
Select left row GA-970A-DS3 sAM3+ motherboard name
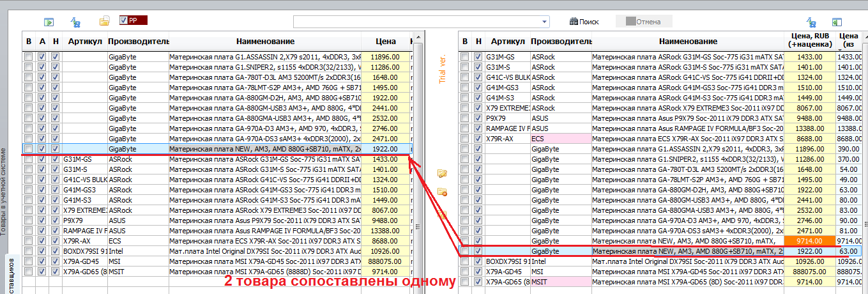coord(264,139)
